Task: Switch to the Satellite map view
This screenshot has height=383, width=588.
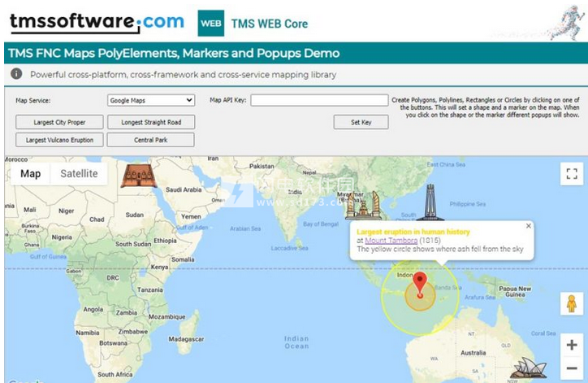Action: [x=79, y=173]
